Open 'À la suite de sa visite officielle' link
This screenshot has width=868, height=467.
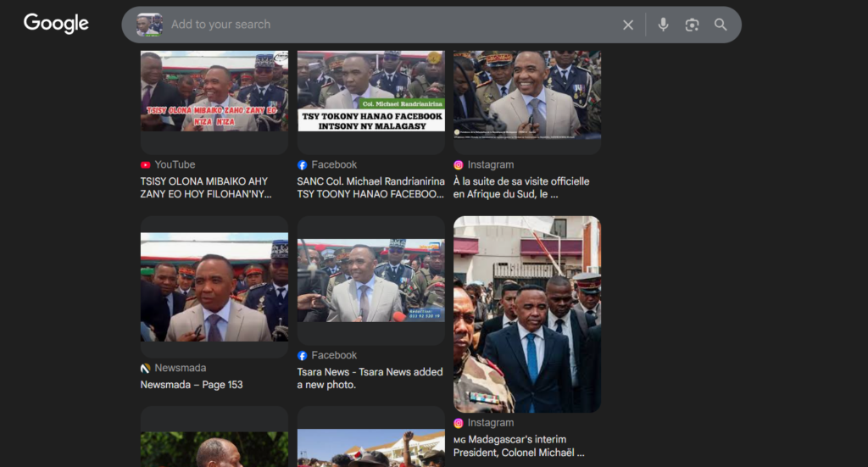[x=521, y=187]
